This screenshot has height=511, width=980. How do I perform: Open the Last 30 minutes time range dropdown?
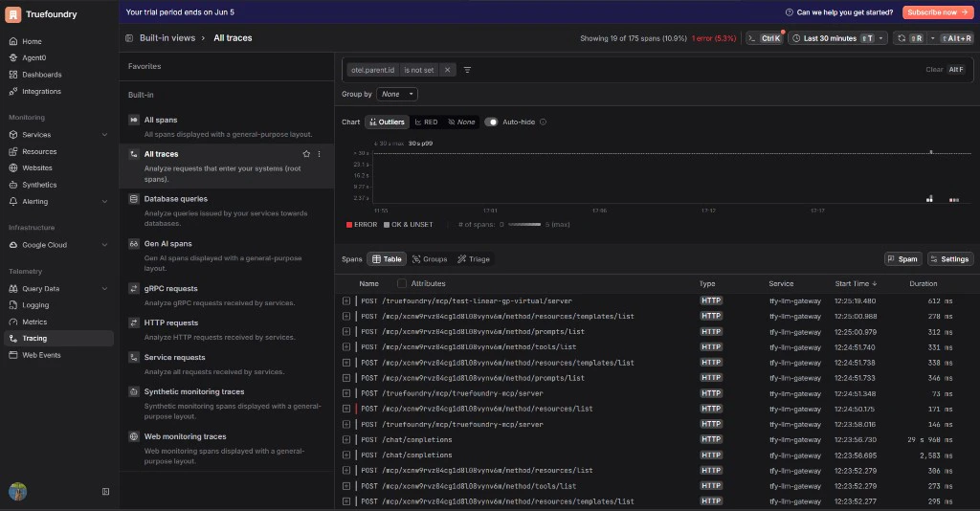[x=837, y=38]
